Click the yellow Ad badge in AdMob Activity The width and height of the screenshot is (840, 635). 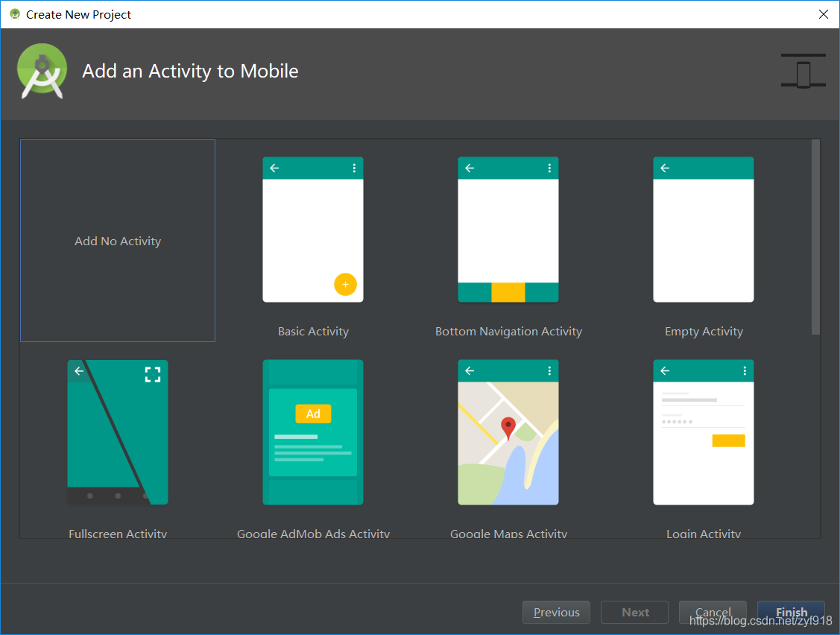coord(313,414)
